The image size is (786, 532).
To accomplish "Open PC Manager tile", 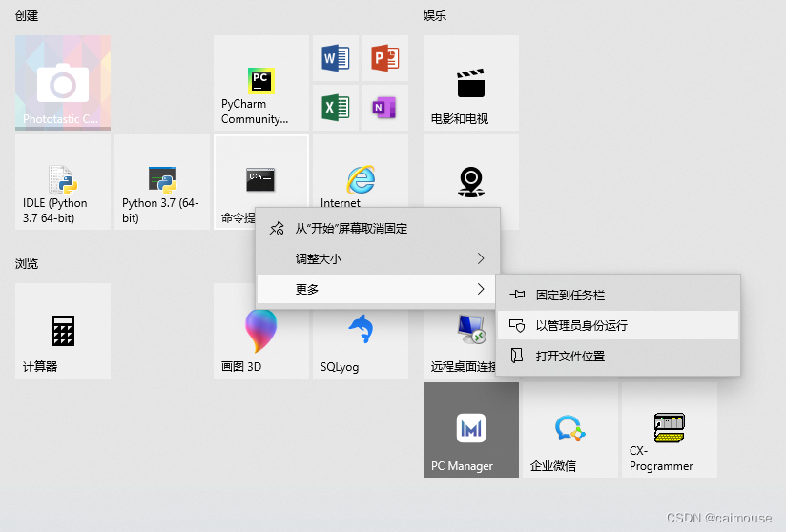I will click(470, 430).
